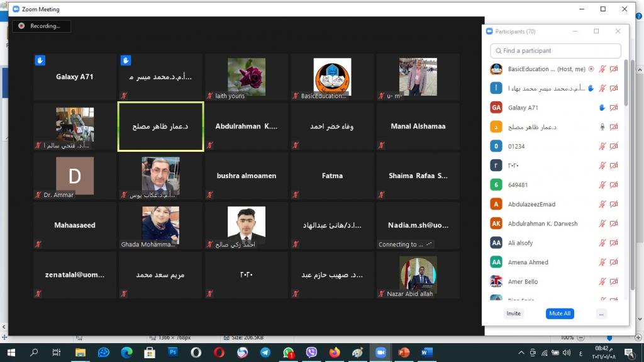The width and height of the screenshot is (644, 362).
Task: Type in the Find a participant field
Action: click(x=555, y=51)
